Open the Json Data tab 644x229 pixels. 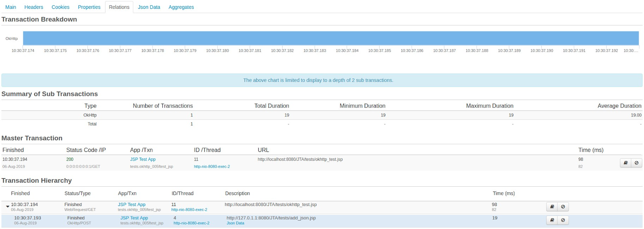(149, 7)
